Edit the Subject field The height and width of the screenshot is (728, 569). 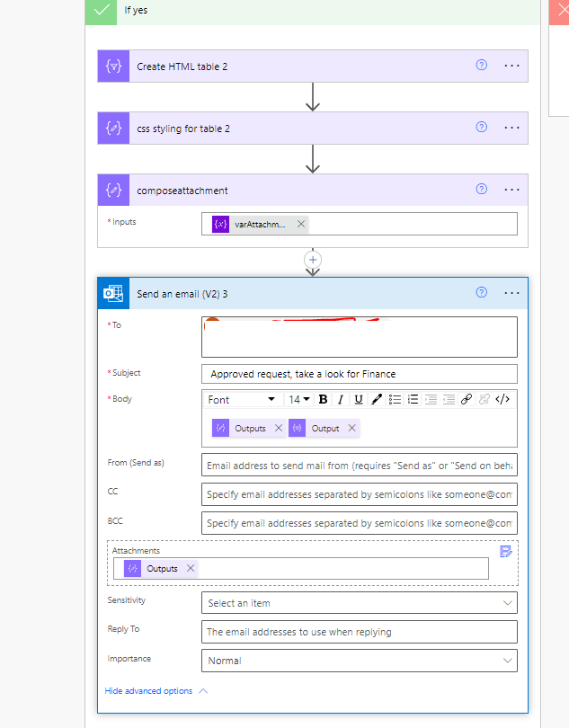pyautogui.click(x=359, y=374)
